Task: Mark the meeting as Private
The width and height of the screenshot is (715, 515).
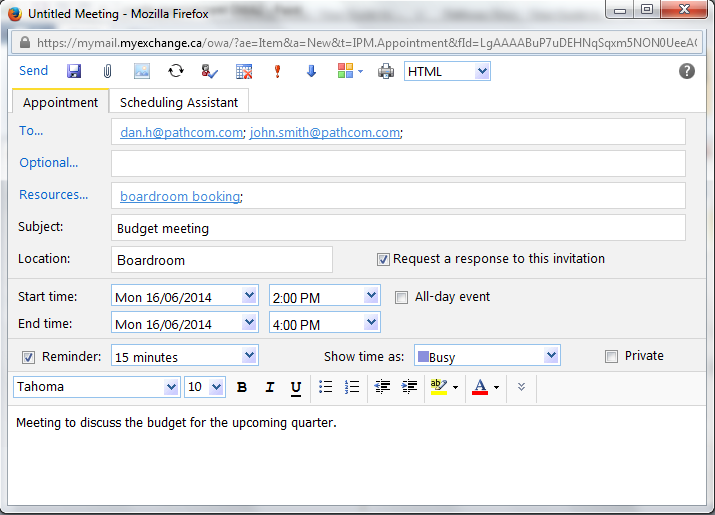Action: (611, 356)
